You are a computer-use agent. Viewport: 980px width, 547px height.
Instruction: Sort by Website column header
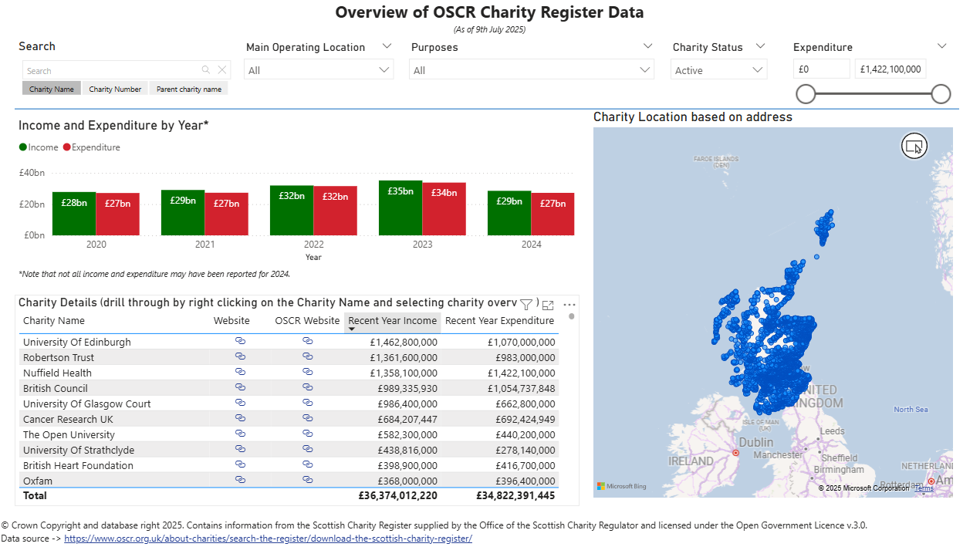(231, 321)
